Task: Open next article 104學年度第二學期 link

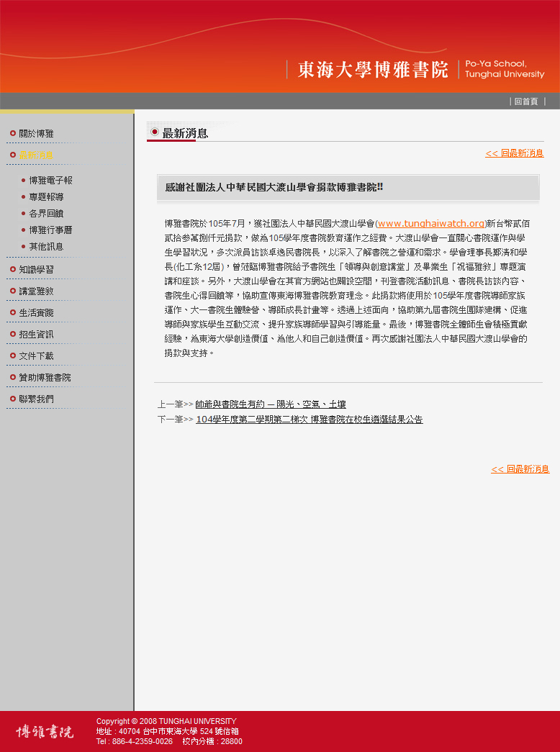Action: point(310,420)
